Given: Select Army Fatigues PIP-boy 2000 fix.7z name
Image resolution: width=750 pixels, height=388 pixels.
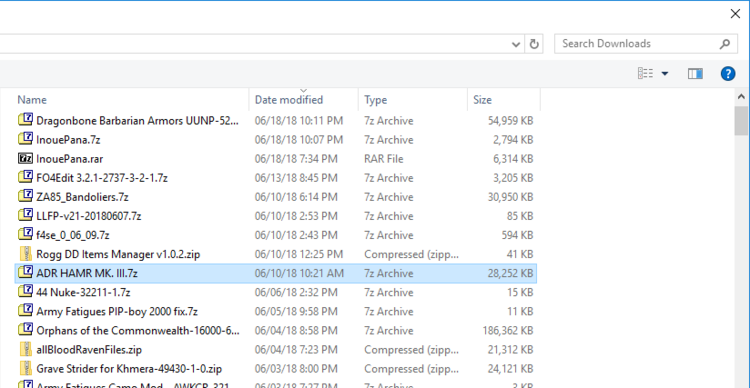Looking at the screenshot, I should 117,312.
